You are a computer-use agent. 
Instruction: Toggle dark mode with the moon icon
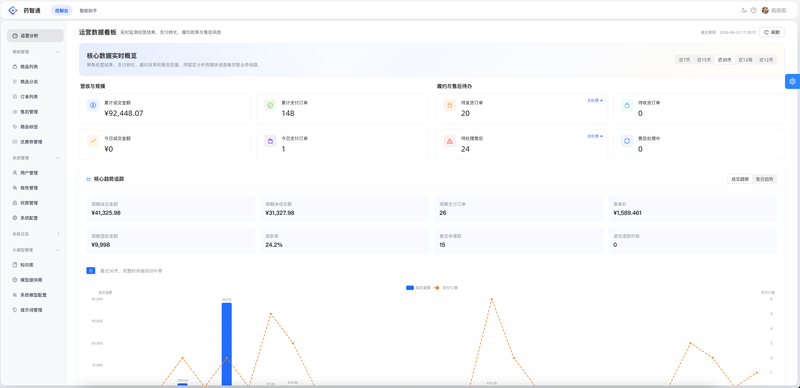(744, 10)
